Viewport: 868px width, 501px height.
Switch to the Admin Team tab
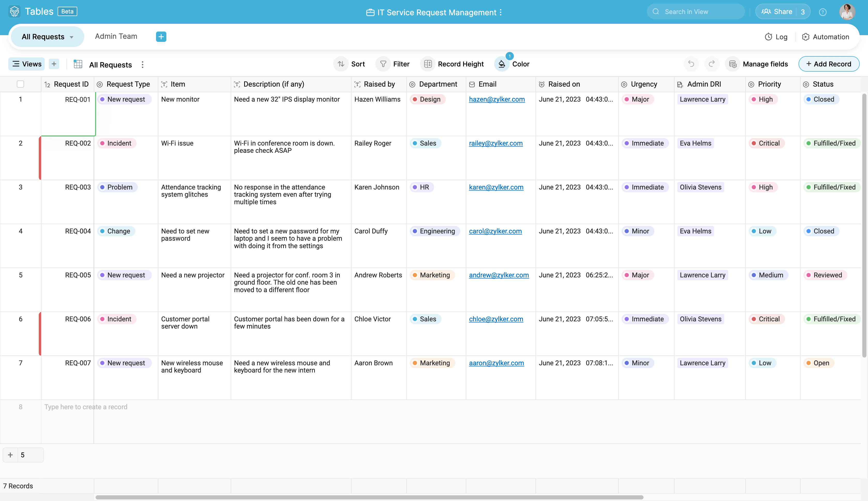coord(116,36)
